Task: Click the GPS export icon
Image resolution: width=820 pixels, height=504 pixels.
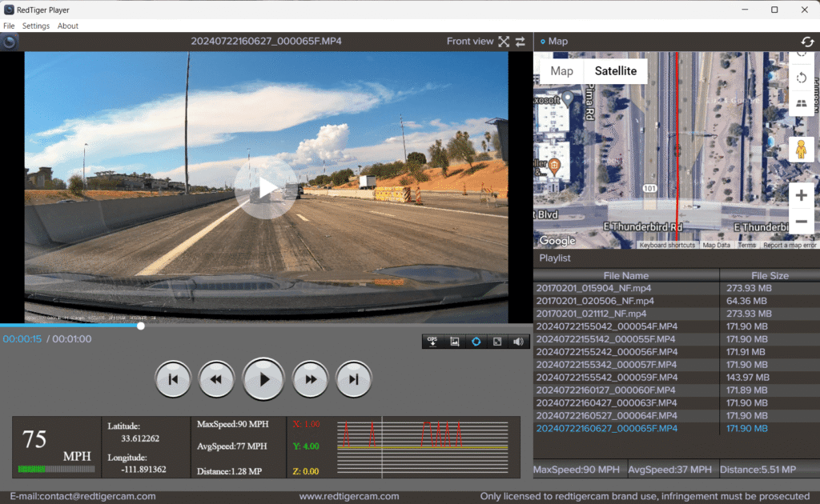Action: (433, 342)
